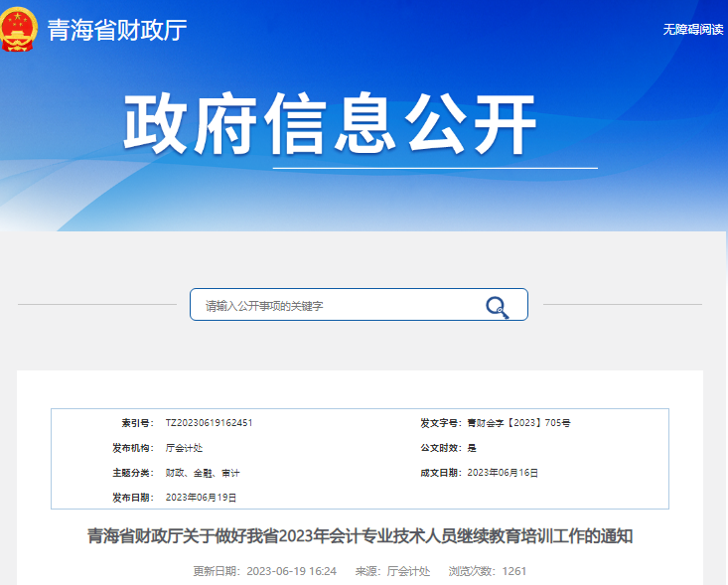
Task: Click the 青海省财政厅 site title
Action: pyautogui.click(x=117, y=30)
